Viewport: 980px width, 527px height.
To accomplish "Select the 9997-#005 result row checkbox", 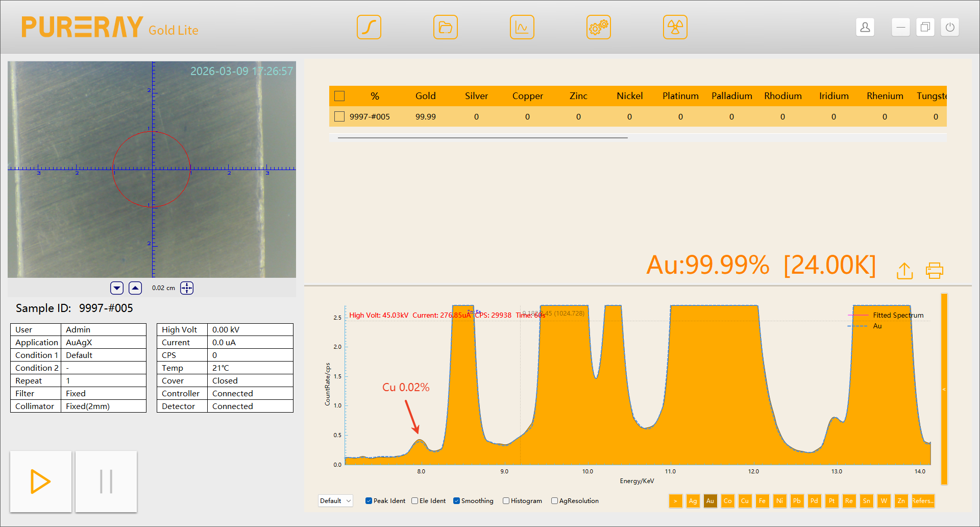I will coord(339,117).
